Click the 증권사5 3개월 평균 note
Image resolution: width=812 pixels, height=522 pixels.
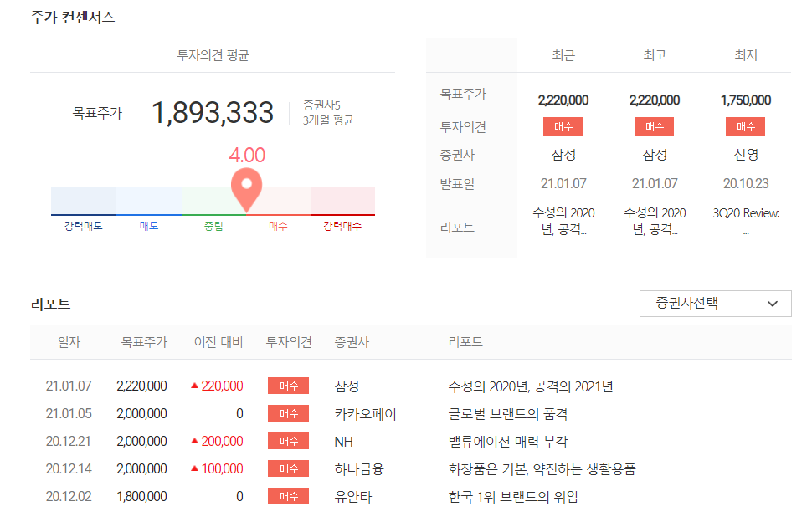coord(328,113)
